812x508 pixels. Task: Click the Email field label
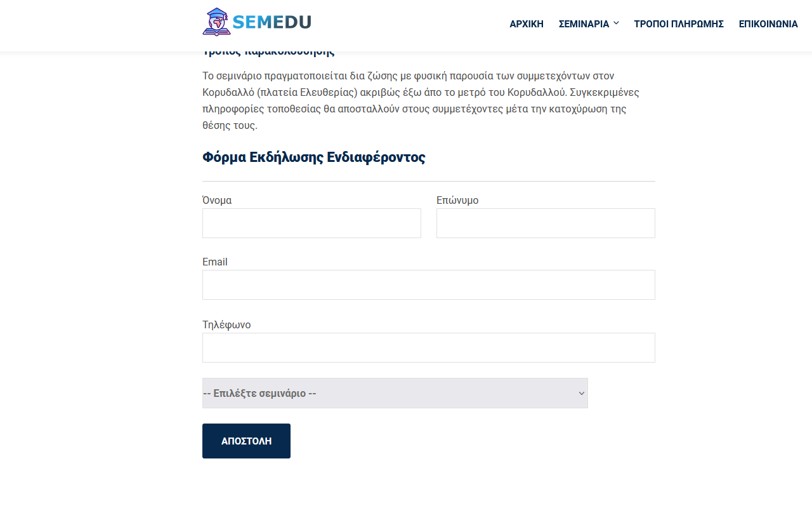215,262
